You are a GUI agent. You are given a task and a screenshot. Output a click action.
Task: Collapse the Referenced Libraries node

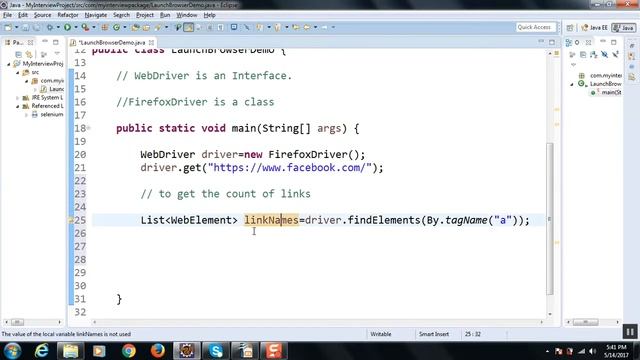click(x=18, y=107)
